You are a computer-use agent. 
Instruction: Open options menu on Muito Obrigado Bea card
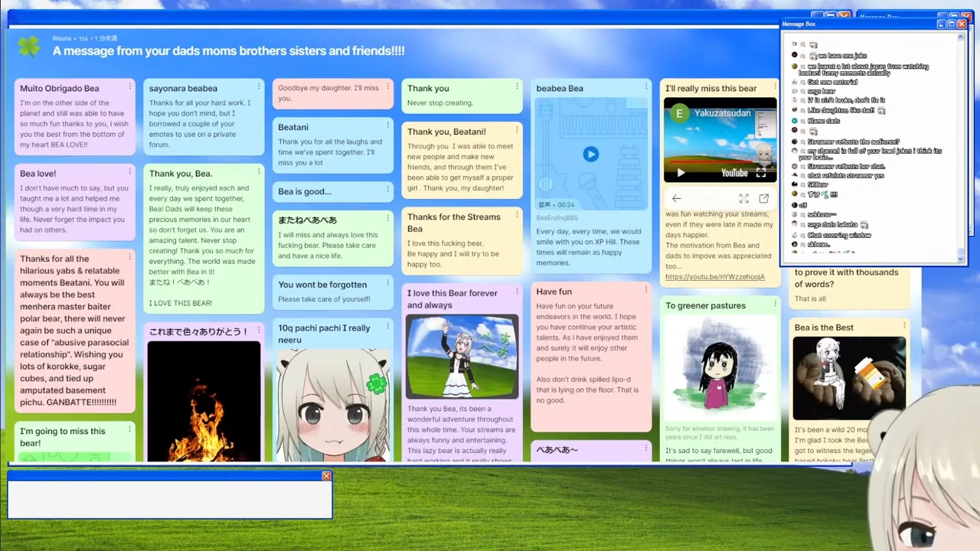click(130, 86)
